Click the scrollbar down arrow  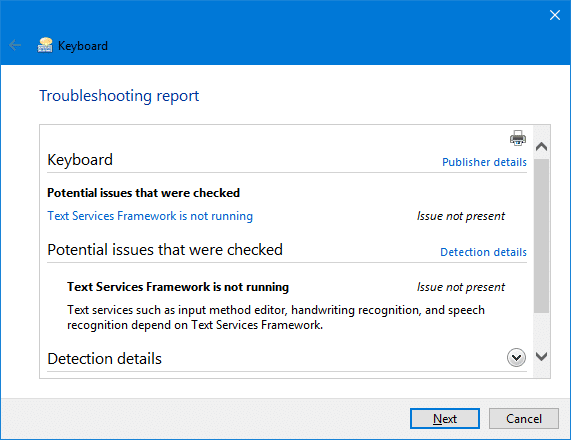(x=542, y=356)
